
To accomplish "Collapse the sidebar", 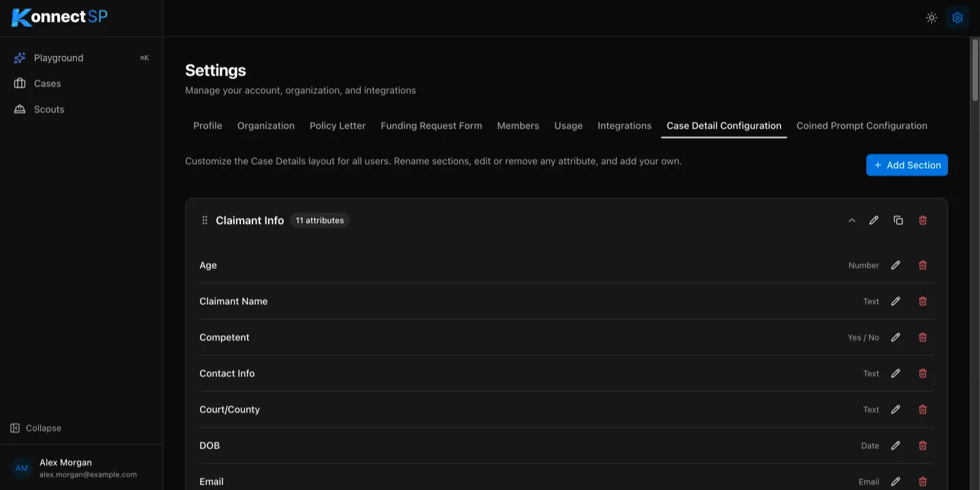I will point(36,428).
